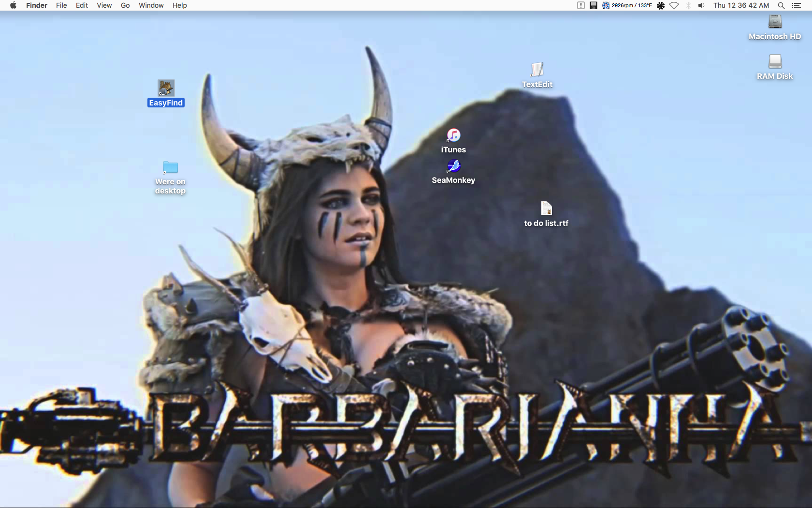Screen dimensions: 812x508
Task: Select the 'Were on desktop' folder
Action: pos(170,167)
